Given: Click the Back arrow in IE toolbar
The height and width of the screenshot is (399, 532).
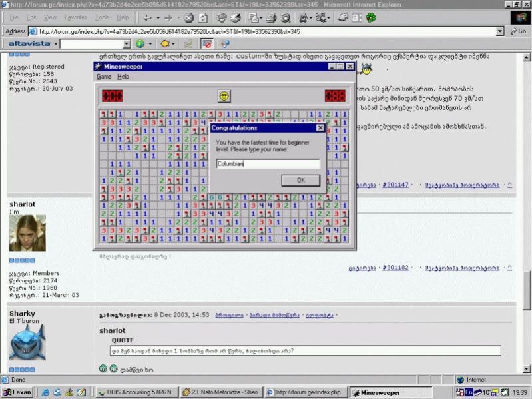Looking at the screenshot, I should point(148,17).
